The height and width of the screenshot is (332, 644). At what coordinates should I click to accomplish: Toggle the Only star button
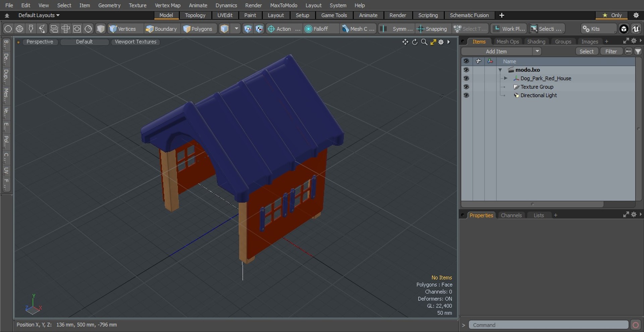(612, 15)
